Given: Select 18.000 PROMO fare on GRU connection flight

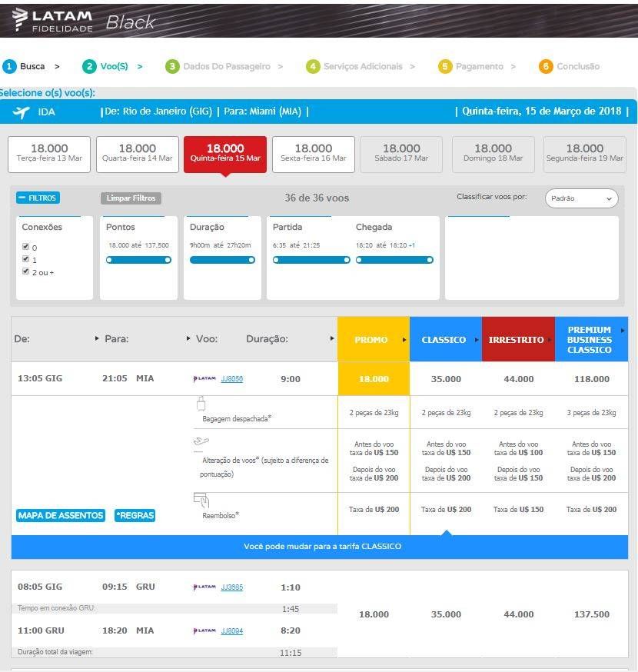Looking at the screenshot, I should pyautogui.click(x=374, y=614).
